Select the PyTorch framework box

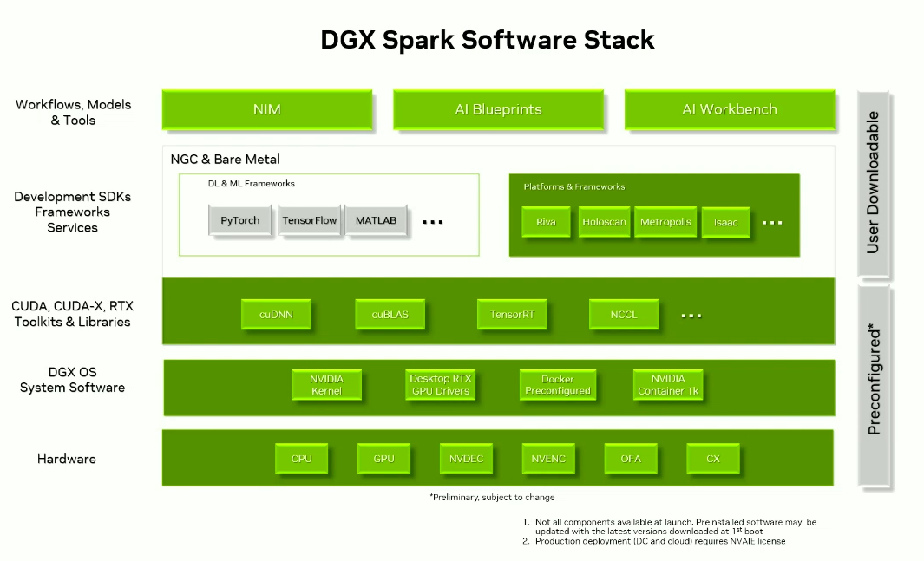[240, 220]
